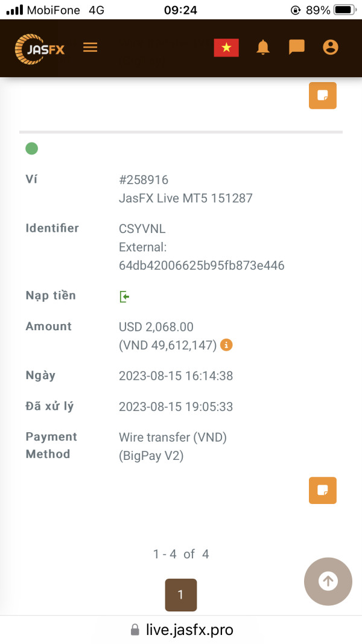Open the notifications bell
362x644 pixels.
tap(263, 47)
